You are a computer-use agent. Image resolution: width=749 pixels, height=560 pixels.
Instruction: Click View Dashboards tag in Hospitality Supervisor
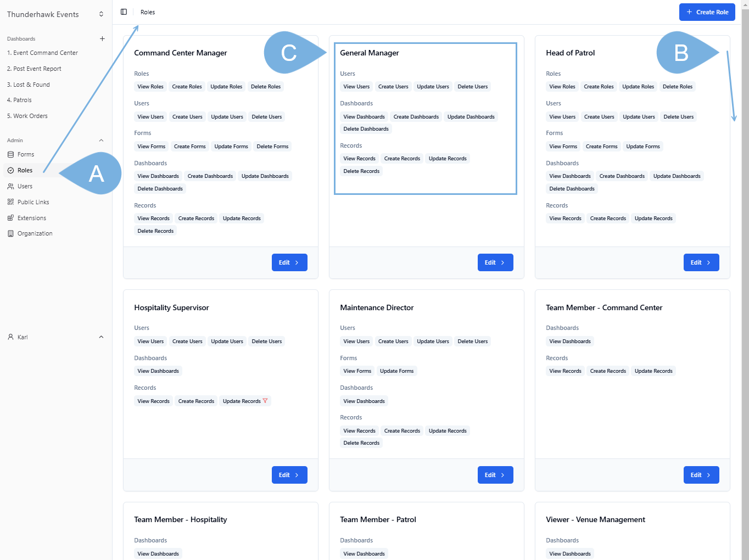158,371
